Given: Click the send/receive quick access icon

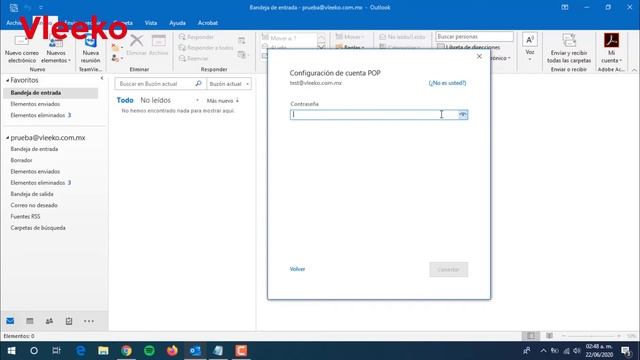Looking at the screenshot, I should pyautogui.click(x=14, y=7).
